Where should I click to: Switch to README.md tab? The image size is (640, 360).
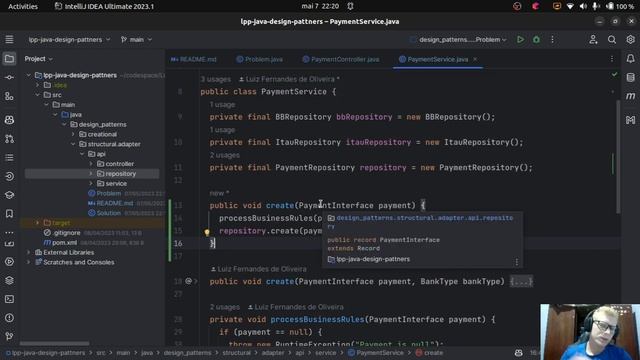[x=194, y=59]
